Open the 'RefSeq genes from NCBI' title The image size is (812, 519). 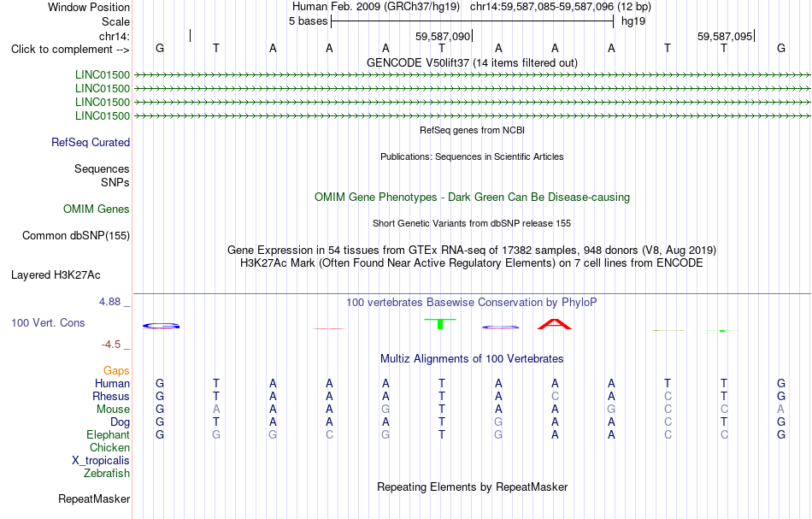(x=472, y=130)
